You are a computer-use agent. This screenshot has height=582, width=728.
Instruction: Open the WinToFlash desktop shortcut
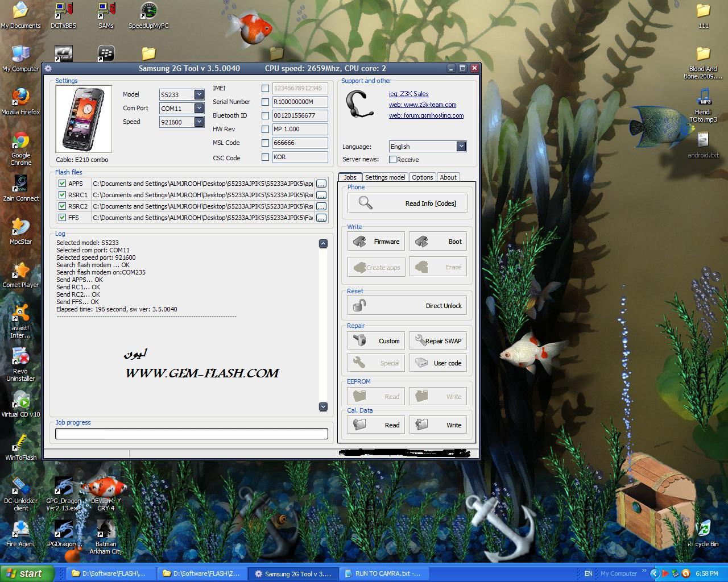[20, 447]
